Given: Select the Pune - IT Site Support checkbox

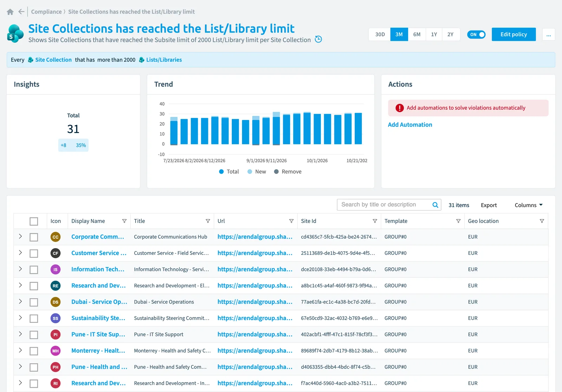Looking at the screenshot, I should pos(34,335).
